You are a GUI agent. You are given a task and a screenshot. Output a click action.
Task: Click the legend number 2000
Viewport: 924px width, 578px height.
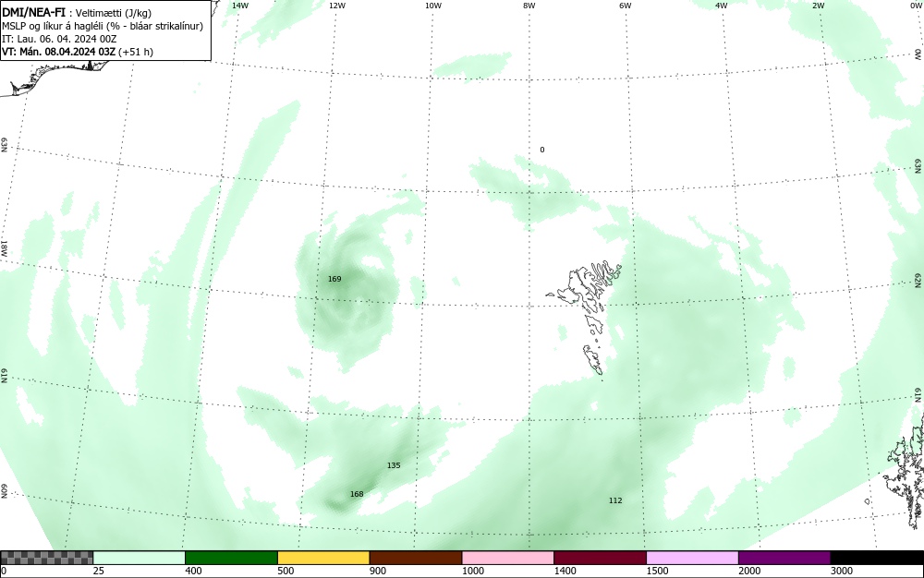tap(749, 571)
